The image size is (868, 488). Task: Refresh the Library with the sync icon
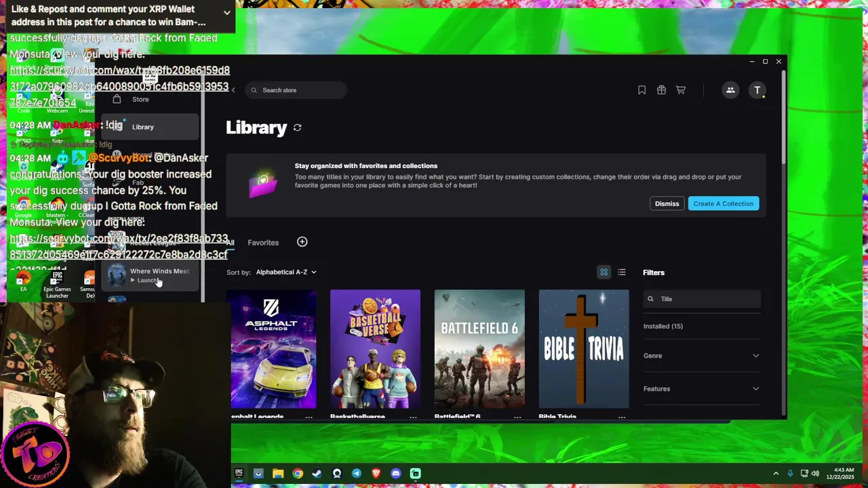coord(297,127)
